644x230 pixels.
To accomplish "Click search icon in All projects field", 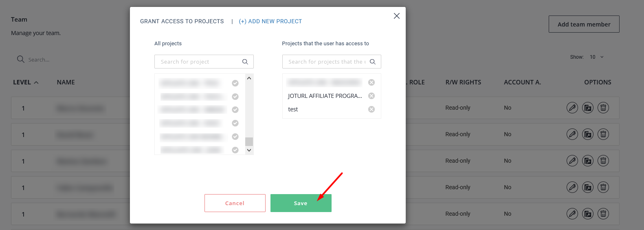I will 245,62.
